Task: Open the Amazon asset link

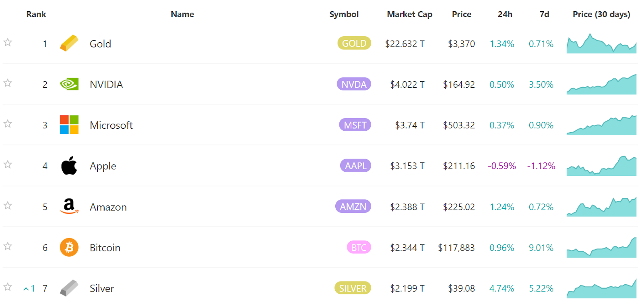Action: [108, 207]
